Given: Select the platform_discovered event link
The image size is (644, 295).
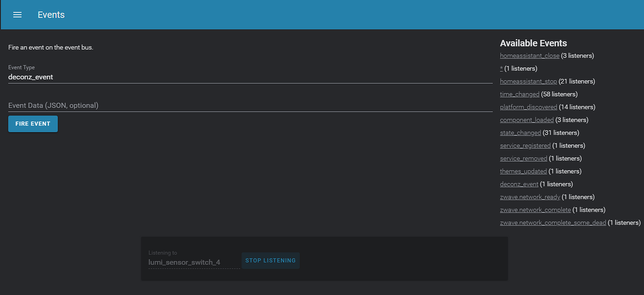Looking at the screenshot, I should coord(528,107).
